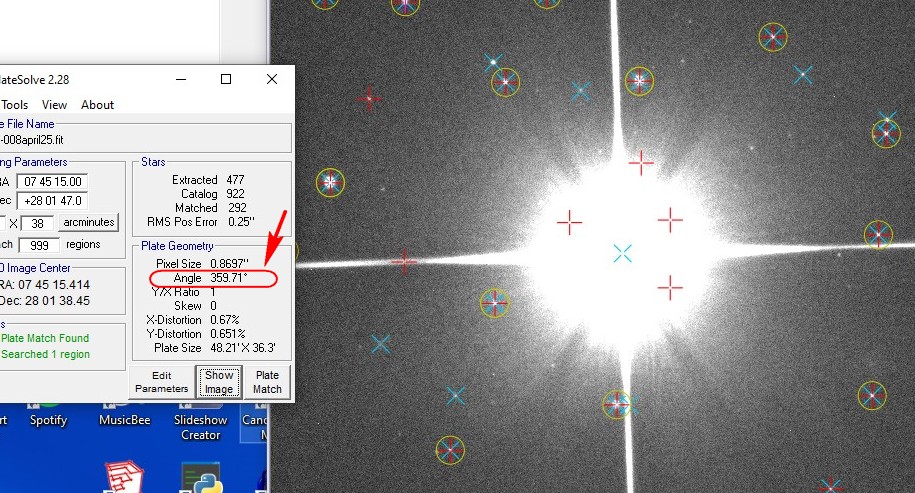Toggle the arcminutes units button
This screenshot has height=493, width=915.
[x=89, y=223]
